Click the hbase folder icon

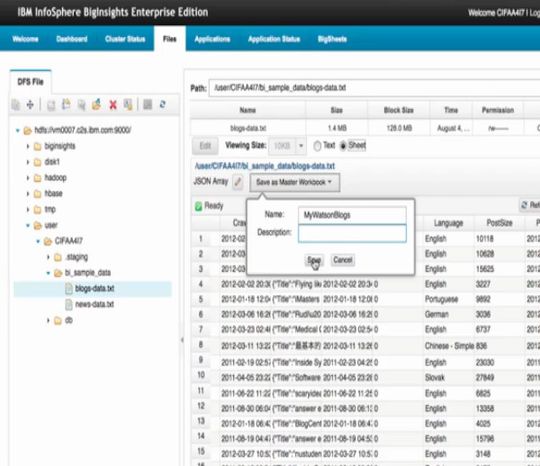click(38, 194)
